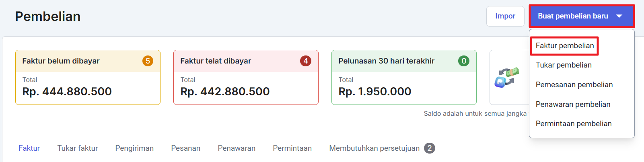Open the Penawaran tab
The width and height of the screenshot is (644, 162).
pyautogui.click(x=237, y=148)
